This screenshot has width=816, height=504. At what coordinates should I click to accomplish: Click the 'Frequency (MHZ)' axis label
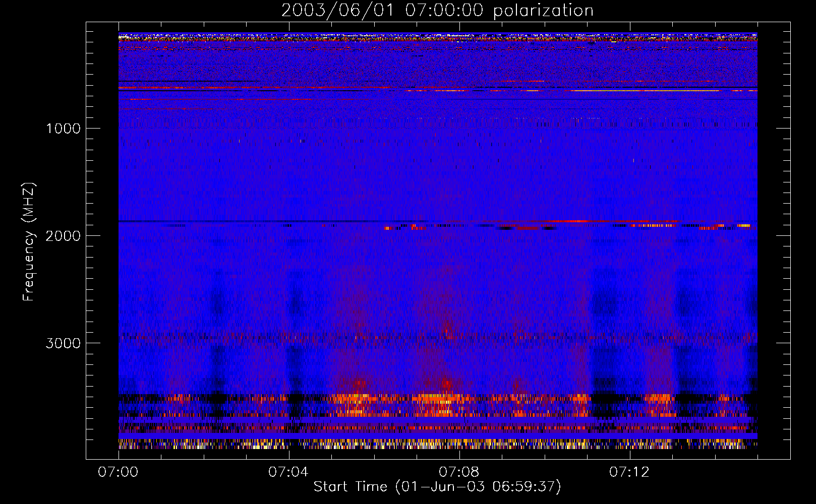29,242
